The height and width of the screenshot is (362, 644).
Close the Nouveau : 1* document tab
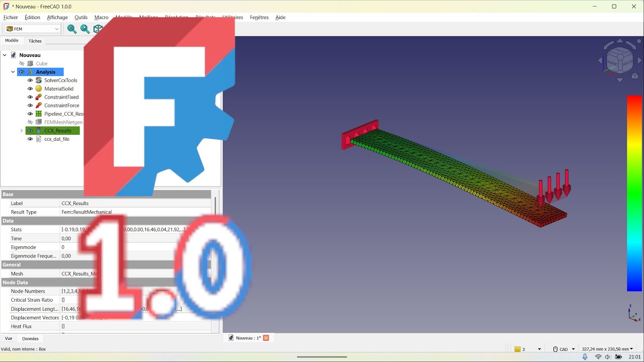[x=266, y=338]
